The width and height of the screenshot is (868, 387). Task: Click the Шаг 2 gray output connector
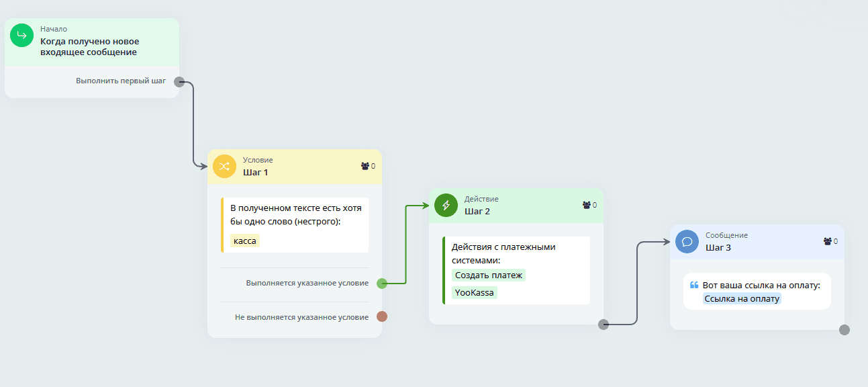coord(603,325)
